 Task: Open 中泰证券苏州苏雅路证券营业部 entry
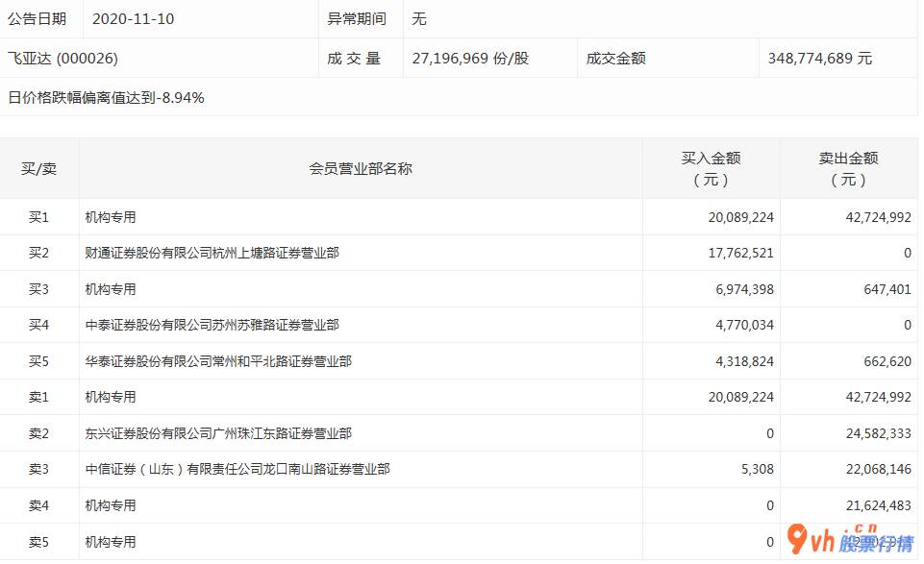pyautogui.click(x=212, y=326)
